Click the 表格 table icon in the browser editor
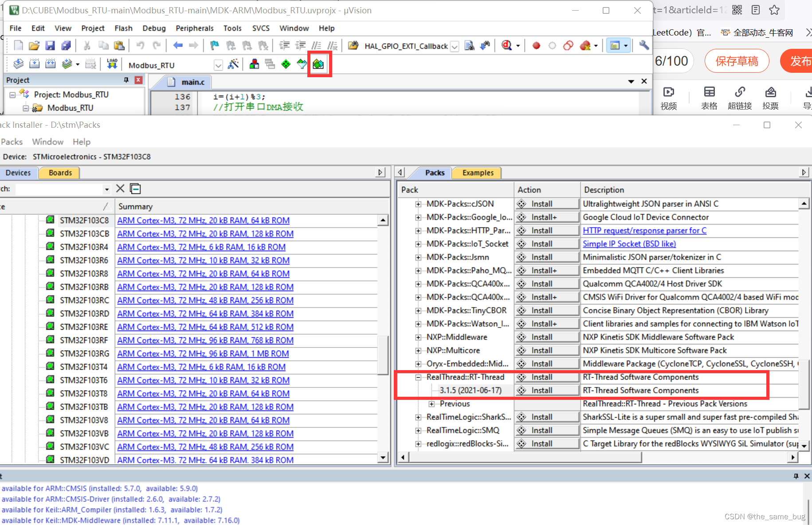The height and width of the screenshot is (525, 812). (709, 98)
